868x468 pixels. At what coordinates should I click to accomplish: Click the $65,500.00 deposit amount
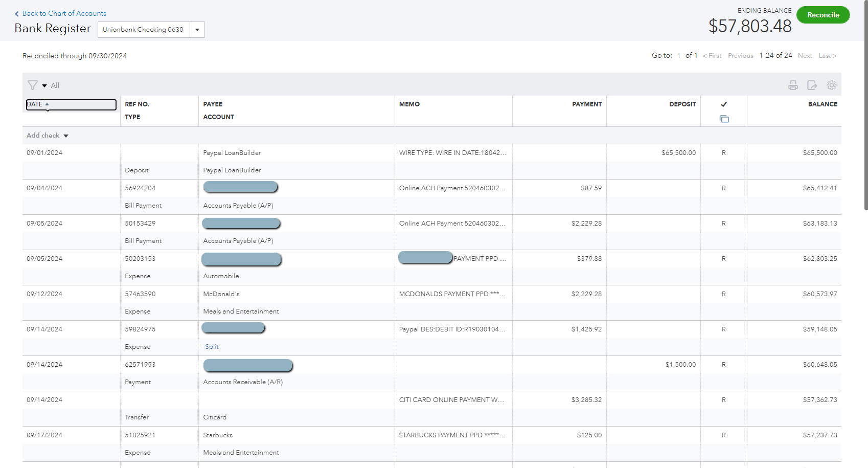point(678,153)
